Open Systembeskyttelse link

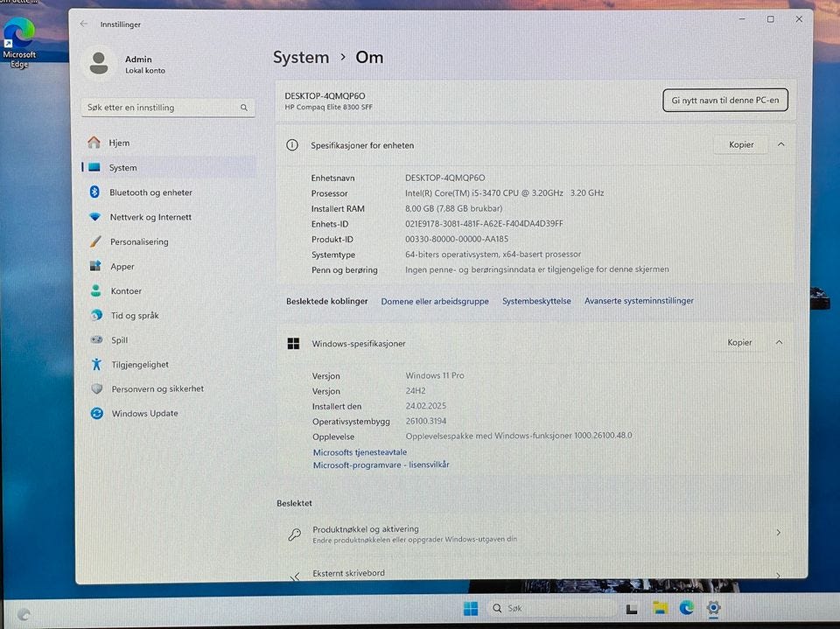coord(536,301)
